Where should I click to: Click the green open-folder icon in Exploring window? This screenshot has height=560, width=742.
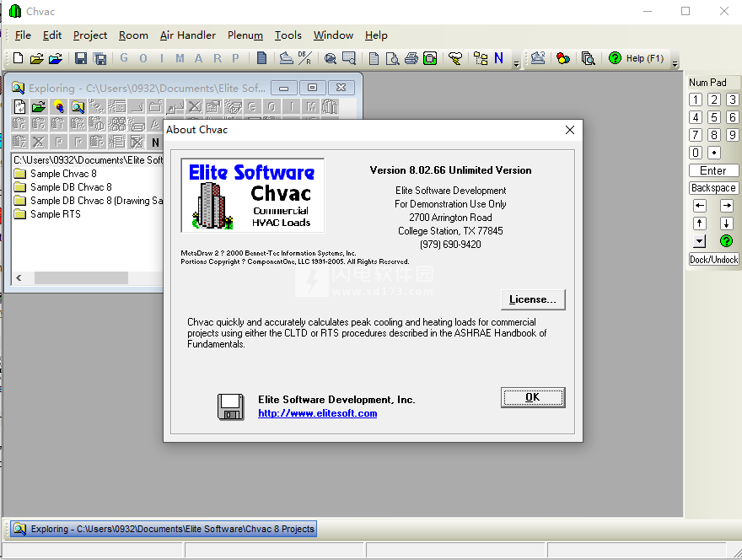point(39,106)
